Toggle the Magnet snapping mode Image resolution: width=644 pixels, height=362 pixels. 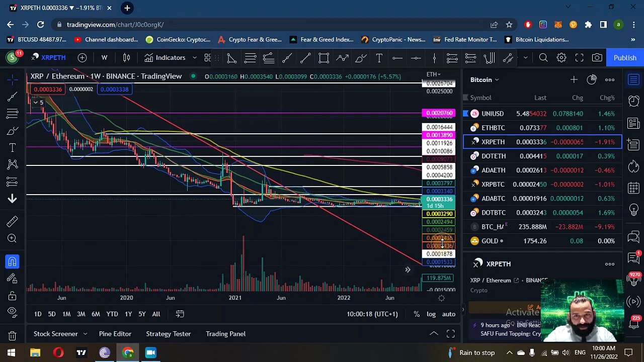click(12, 261)
